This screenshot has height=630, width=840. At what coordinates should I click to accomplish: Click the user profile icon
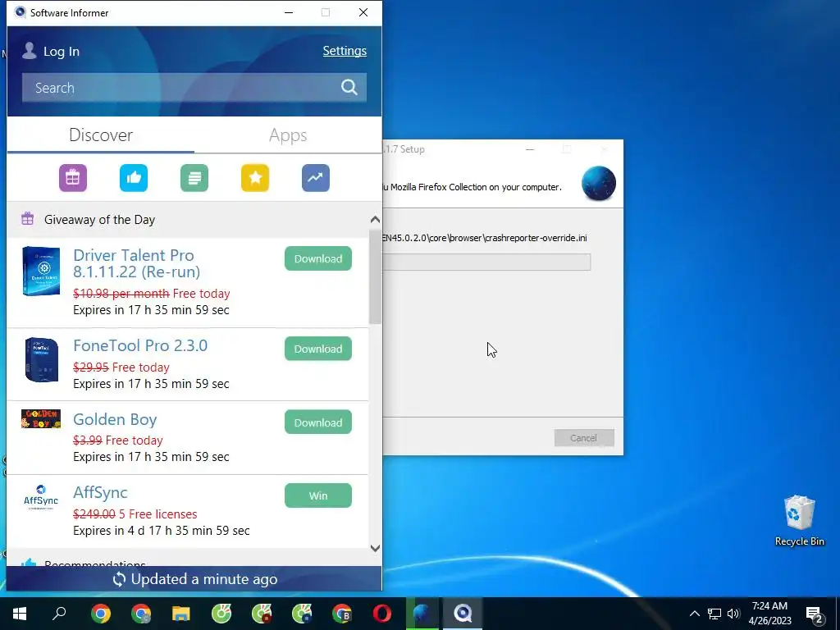click(30, 51)
